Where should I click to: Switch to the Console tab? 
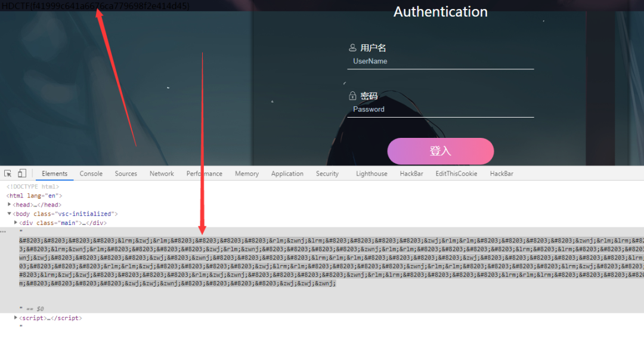click(91, 174)
